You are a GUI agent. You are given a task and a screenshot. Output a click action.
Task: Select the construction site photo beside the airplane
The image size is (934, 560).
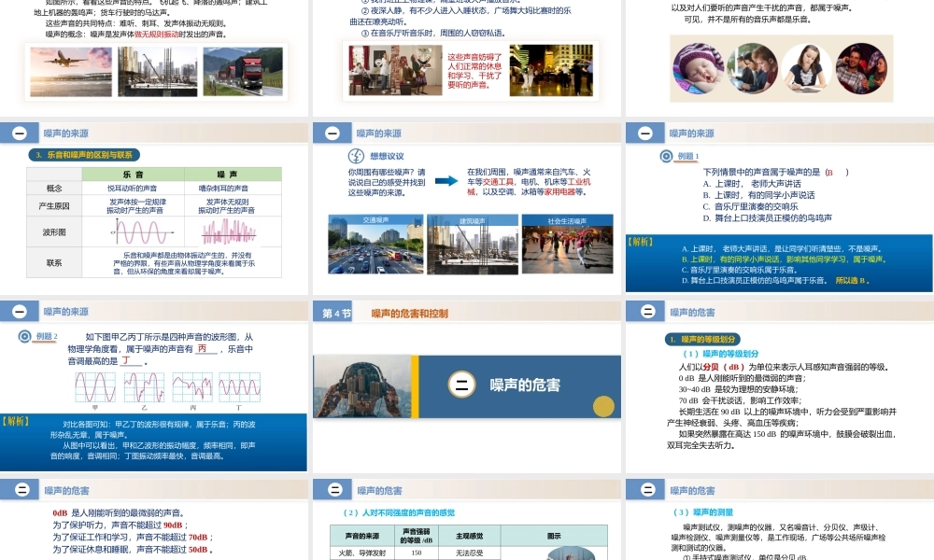click(x=157, y=72)
